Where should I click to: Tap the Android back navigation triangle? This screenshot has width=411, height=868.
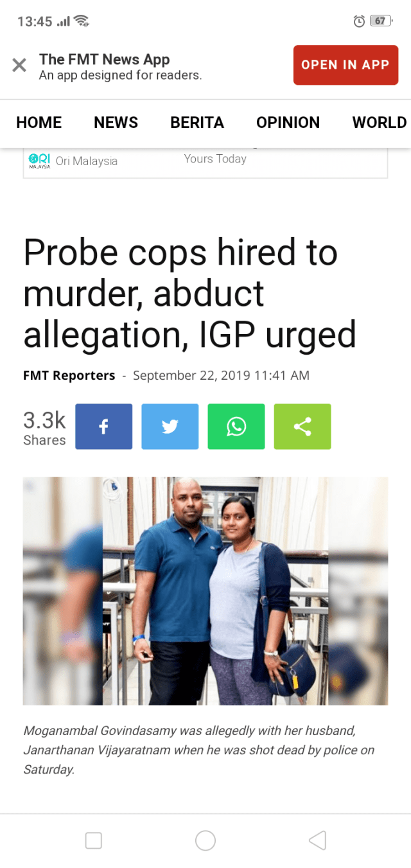click(x=317, y=840)
